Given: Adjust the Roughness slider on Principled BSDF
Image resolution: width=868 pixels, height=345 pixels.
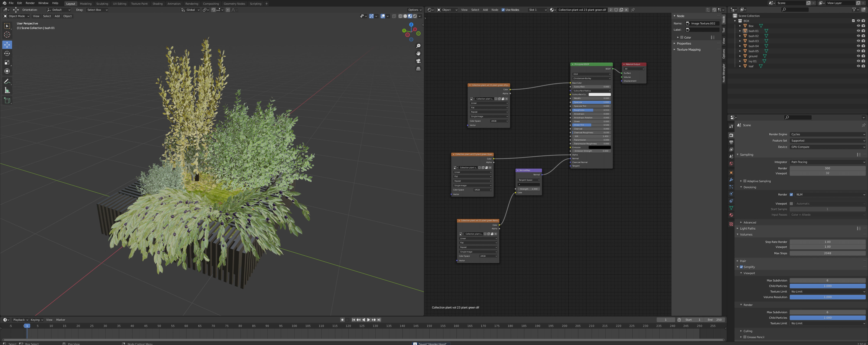Looking at the screenshot, I should click(591, 110).
